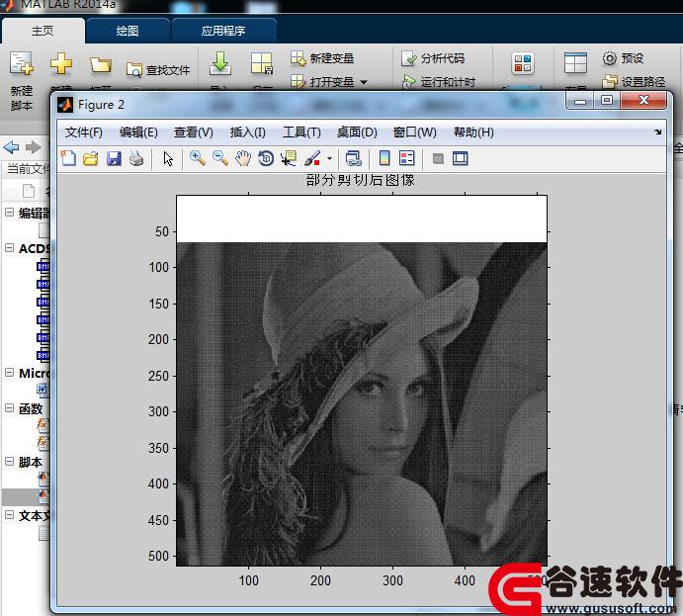Select the Data Cursor tool
The width and height of the screenshot is (683, 616).
pyautogui.click(x=289, y=158)
